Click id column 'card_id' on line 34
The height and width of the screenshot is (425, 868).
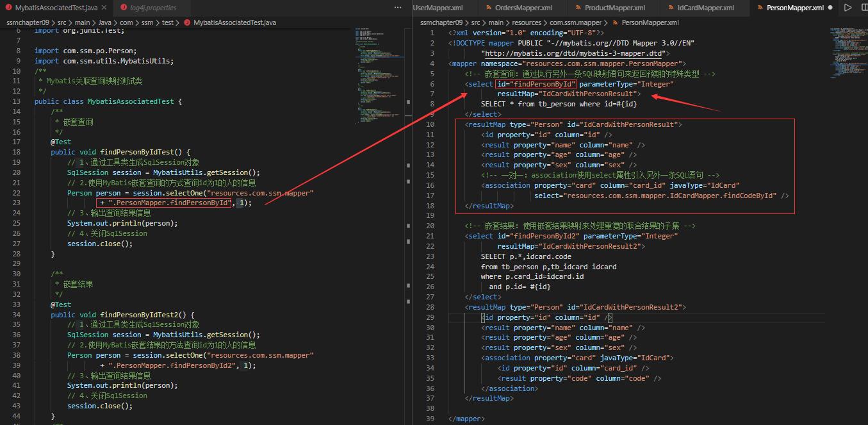coord(619,368)
